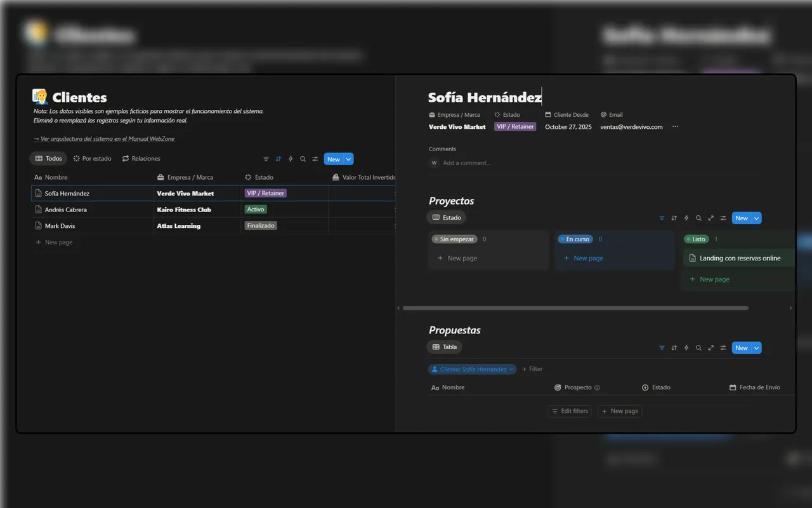Click sort icon in Proyectos toolbar

tap(674, 218)
